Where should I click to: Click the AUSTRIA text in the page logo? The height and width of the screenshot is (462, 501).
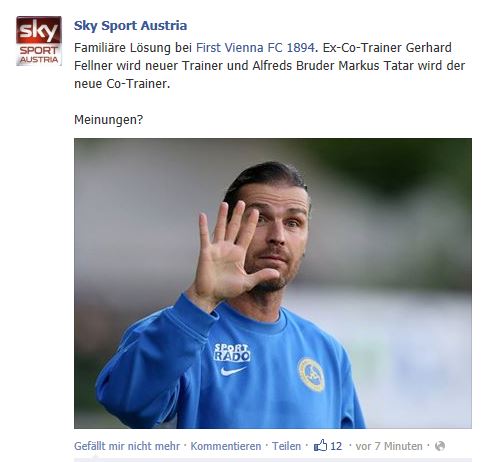click(x=39, y=60)
